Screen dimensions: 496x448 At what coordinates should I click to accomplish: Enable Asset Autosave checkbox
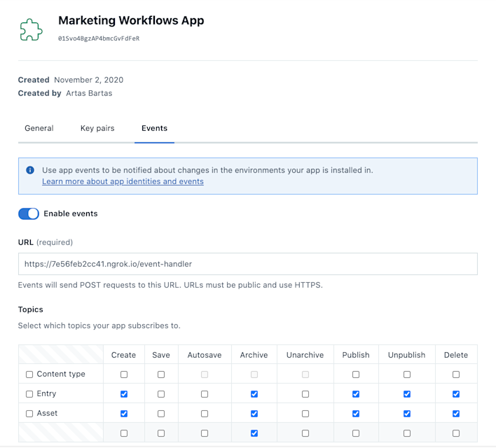coord(205,414)
